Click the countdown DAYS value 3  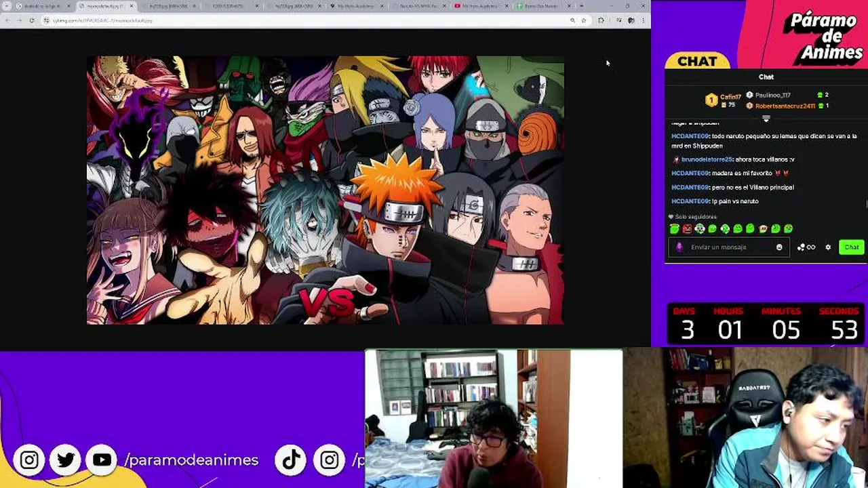687,330
